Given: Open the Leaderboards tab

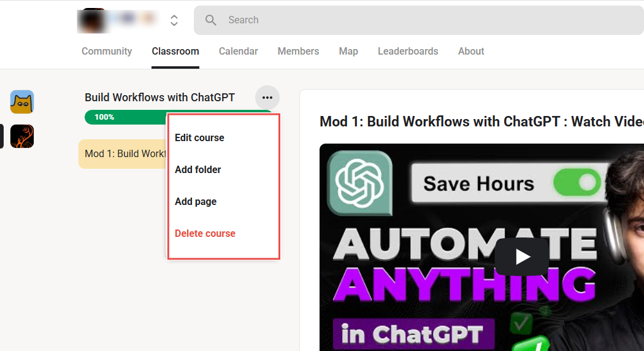Looking at the screenshot, I should point(408,52).
